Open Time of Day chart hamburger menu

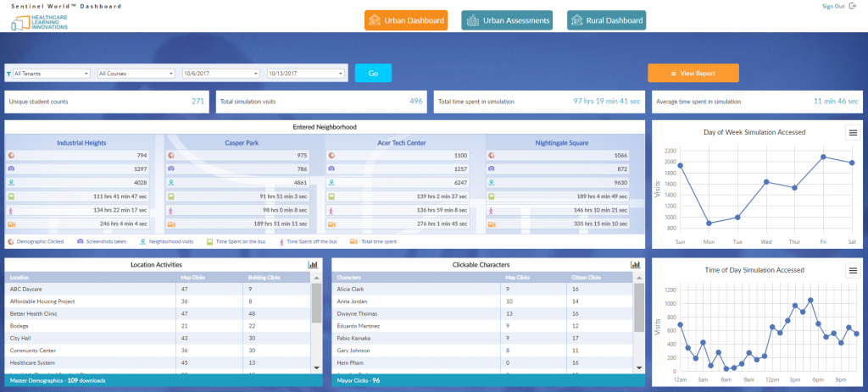852,270
